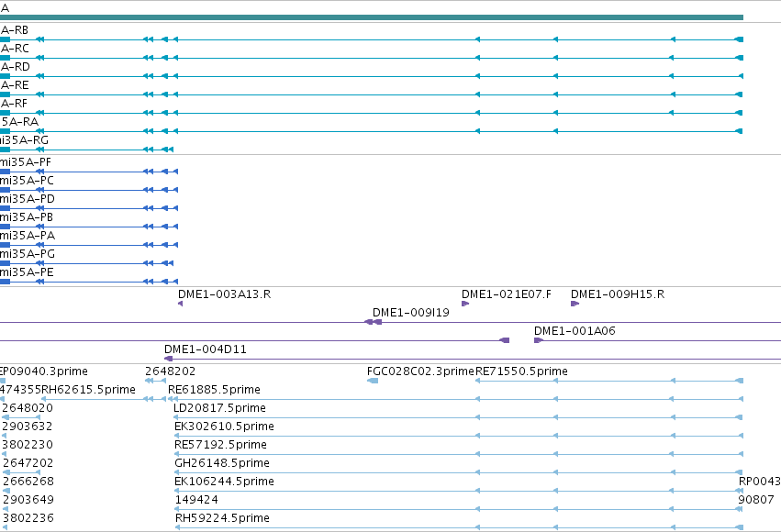
Task: Select the DME1-004D11 feature label
Action: [206, 349]
